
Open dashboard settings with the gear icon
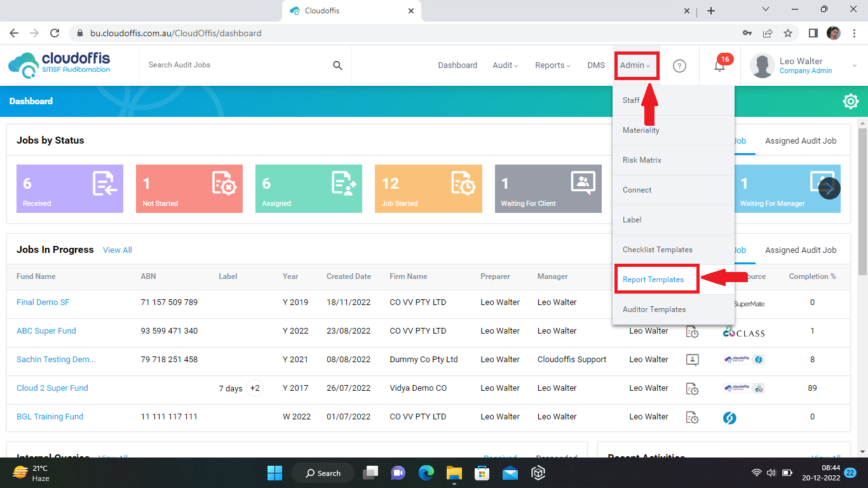point(851,101)
